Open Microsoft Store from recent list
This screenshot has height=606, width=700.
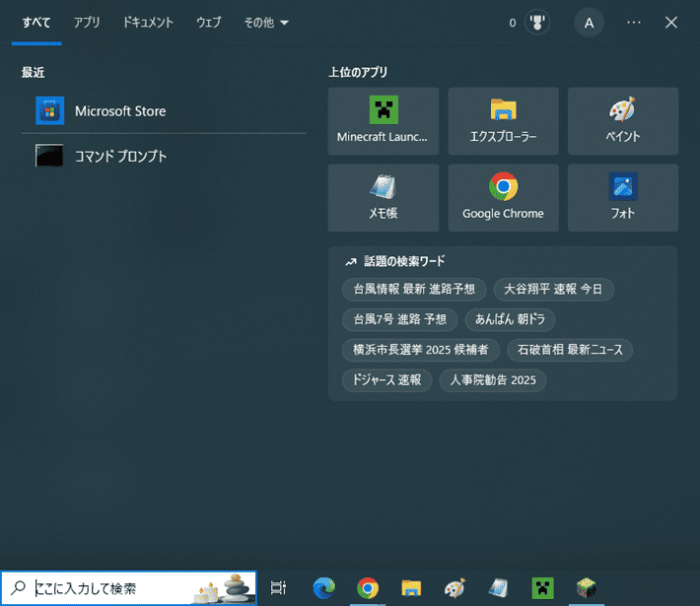(164, 110)
